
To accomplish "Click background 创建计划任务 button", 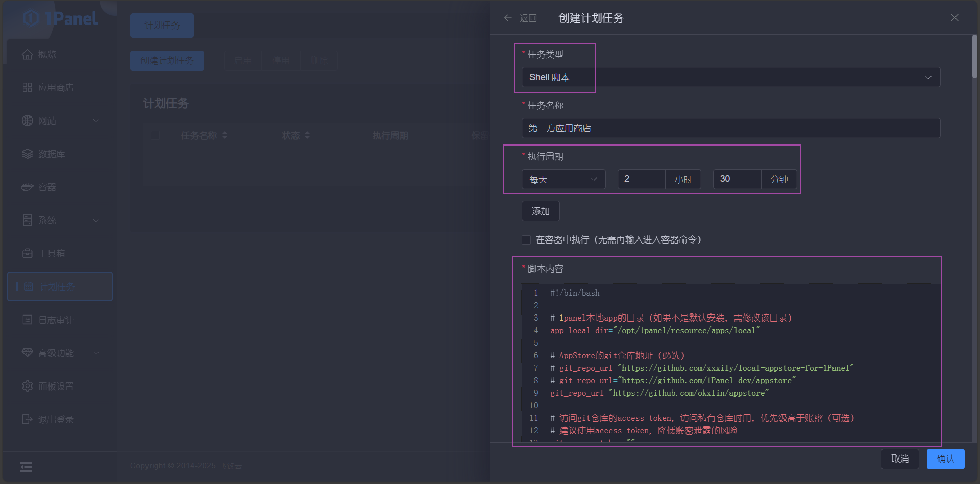I will click(x=167, y=61).
